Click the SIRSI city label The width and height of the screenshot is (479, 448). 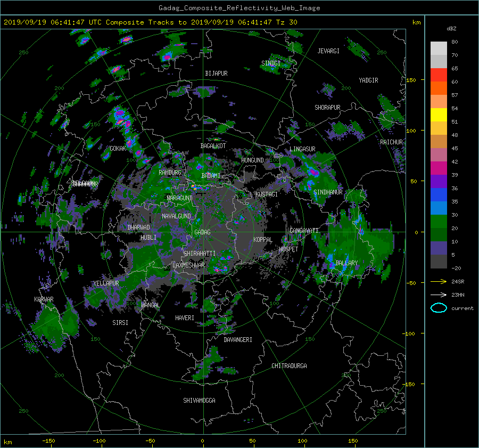[x=120, y=323]
